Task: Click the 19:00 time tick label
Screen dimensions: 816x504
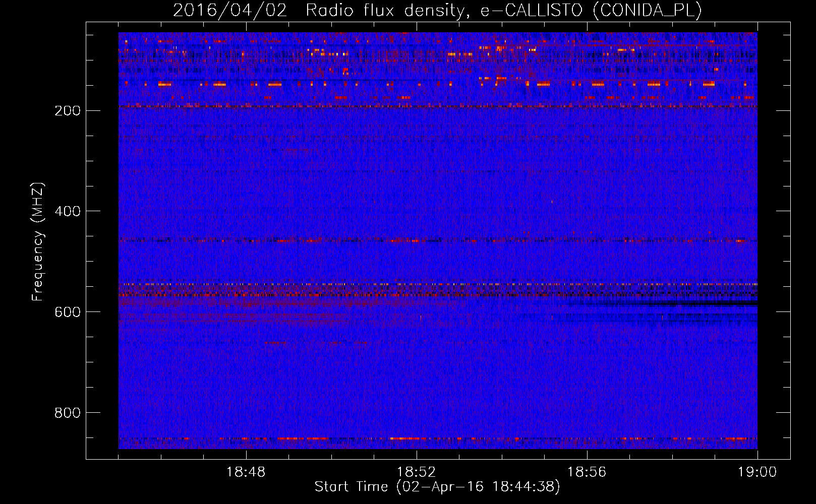Action: coord(757,472)
